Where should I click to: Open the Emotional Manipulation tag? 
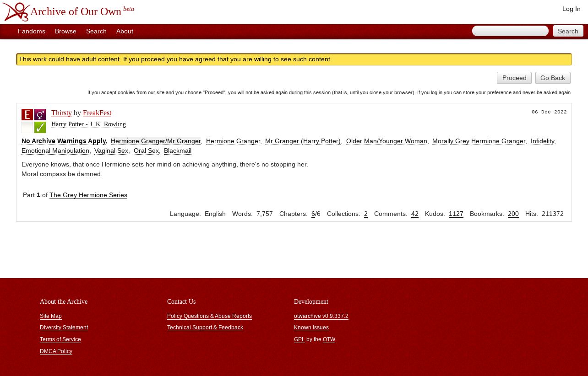coord(55,150)
